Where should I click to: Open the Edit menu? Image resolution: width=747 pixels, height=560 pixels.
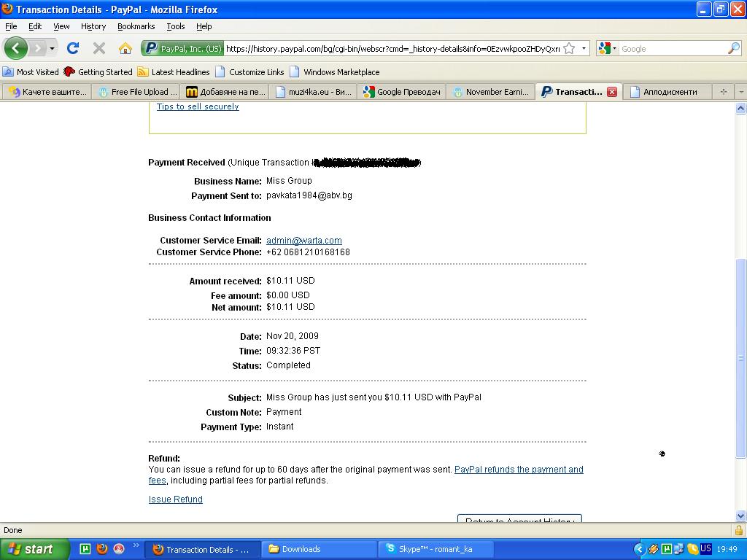pos(35,26)
